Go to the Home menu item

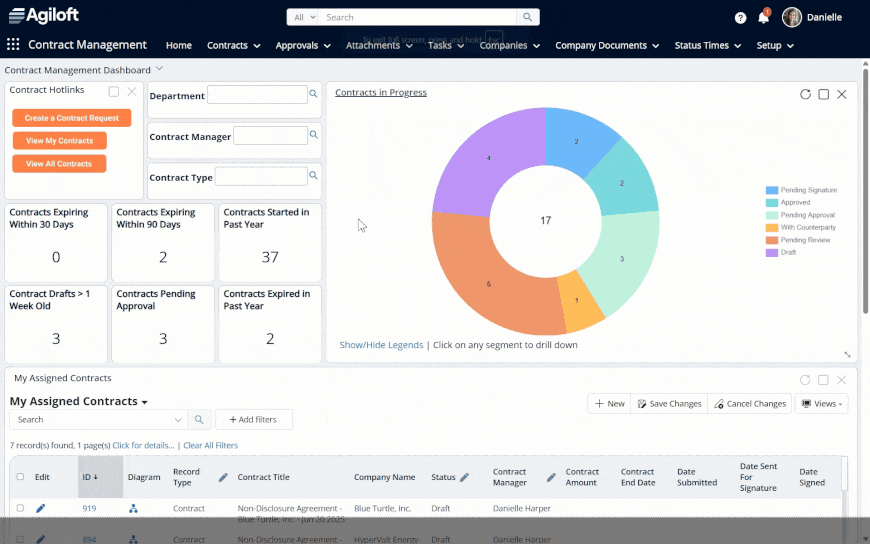click(x=179, y=46)
